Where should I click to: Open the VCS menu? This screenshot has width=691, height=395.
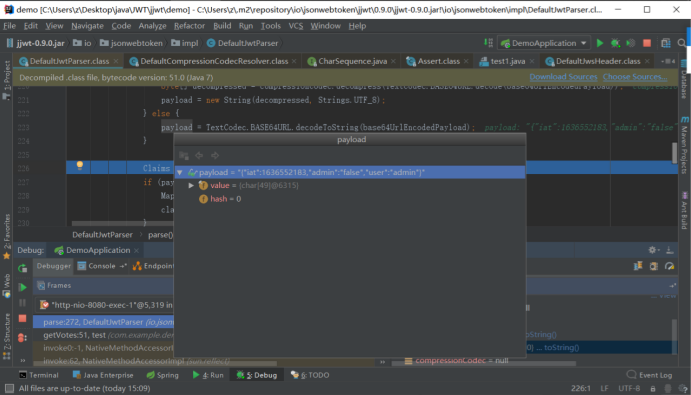(296, 26)
